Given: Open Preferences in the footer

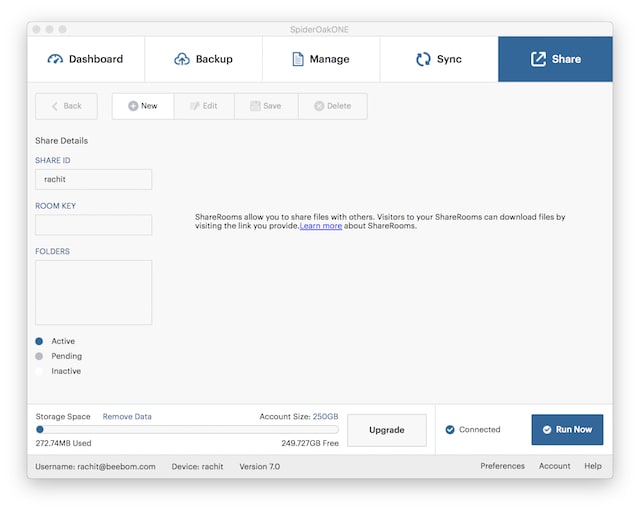Looking at the screenshot, I should pos(502,466).
